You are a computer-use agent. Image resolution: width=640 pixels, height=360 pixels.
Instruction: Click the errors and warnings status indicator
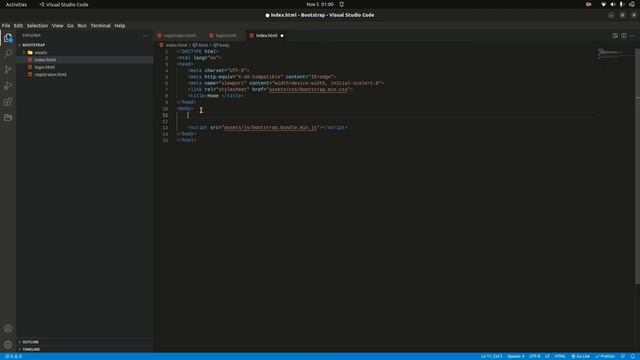click(x=13, y=356)
